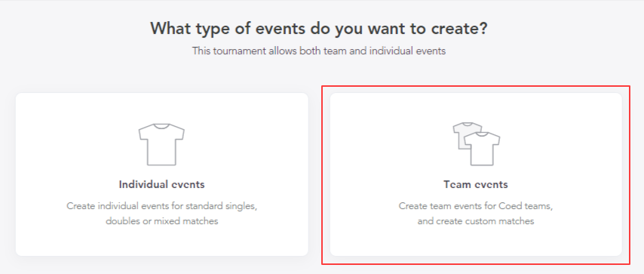Click the left sleeve of the individual shirt icon
This screenshot has height=274, width=644.
[x=143, y=133]
